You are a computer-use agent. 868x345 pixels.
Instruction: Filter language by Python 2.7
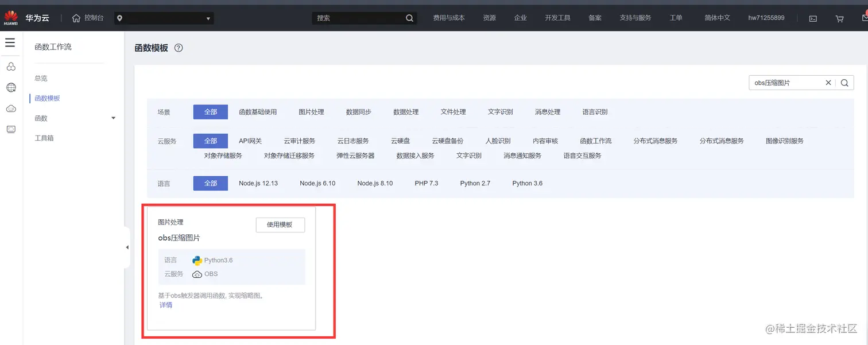pos(475,183)
